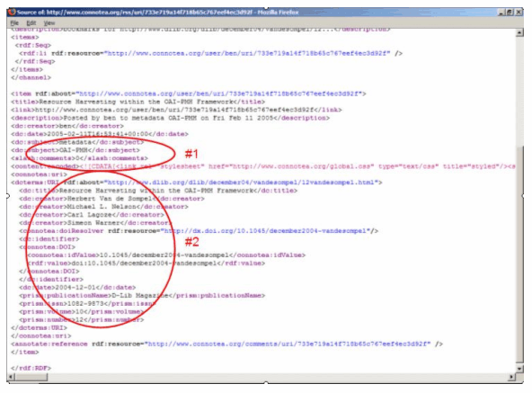Click dc:subject 'metadata' line

tap(77, 142)
